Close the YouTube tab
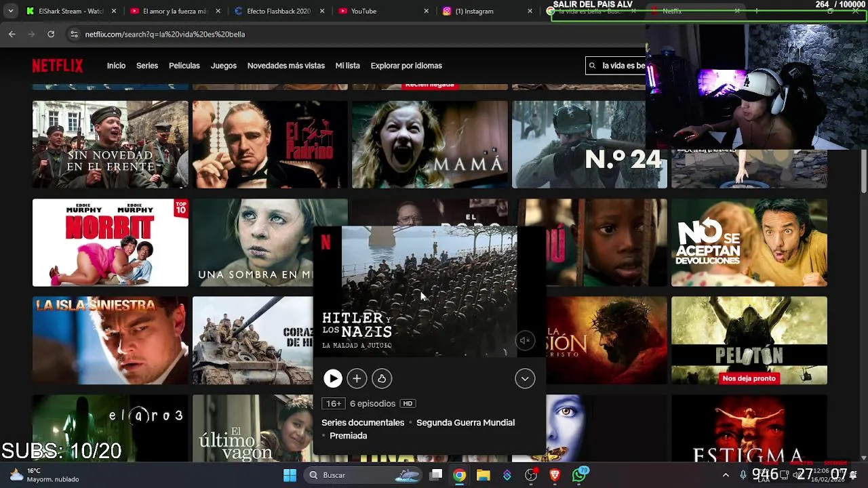The image size is (868, 488). click(x=426, y=11)
